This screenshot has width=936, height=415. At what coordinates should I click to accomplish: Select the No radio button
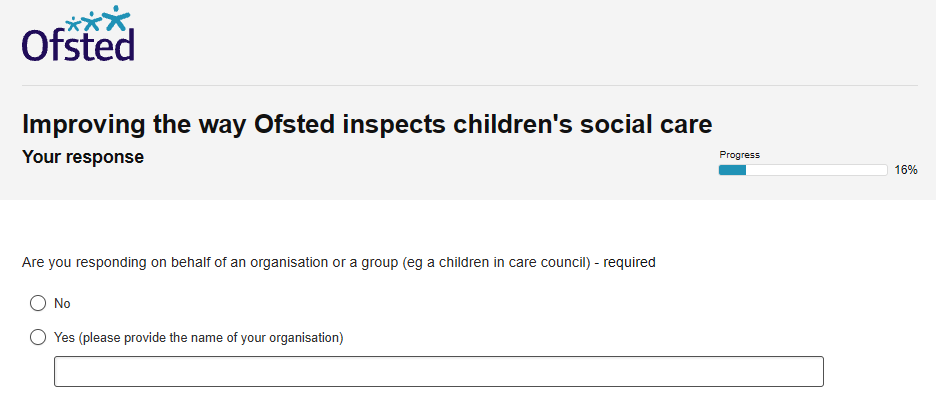[38, 303]
